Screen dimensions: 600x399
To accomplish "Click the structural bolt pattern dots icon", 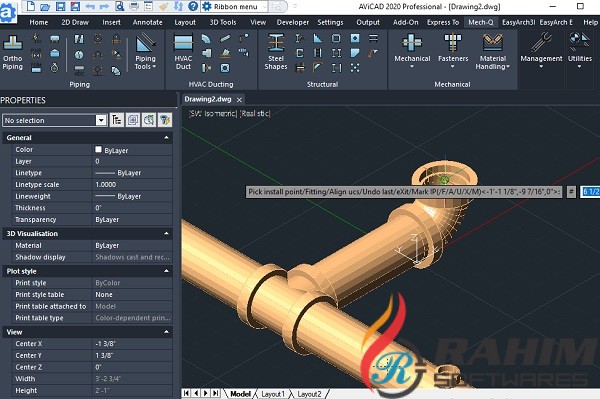I will point(355,68).
